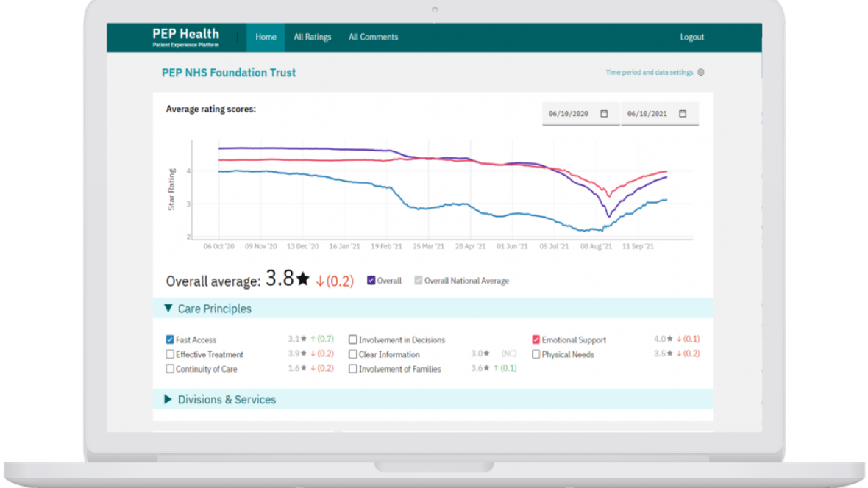Image resolution: width=868 pixels, height=488 pixels.
Task: Disable the Emotional Support checkbox
Action: tap(536, 340)
